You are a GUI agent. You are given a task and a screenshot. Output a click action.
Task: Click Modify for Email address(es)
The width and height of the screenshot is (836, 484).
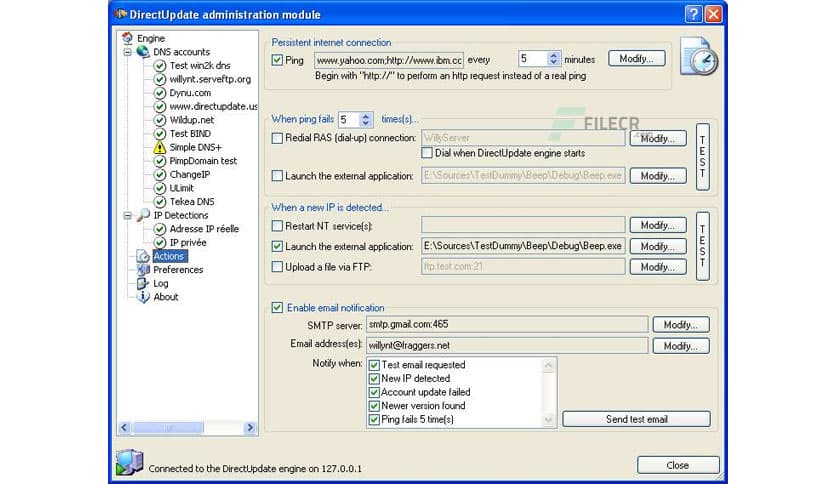[681, 346]
